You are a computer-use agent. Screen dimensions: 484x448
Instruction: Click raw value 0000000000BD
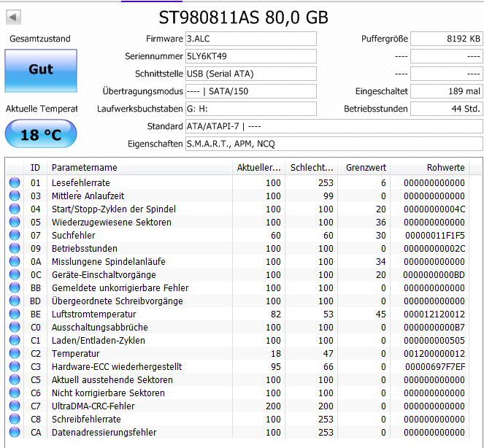click(434, 274)
